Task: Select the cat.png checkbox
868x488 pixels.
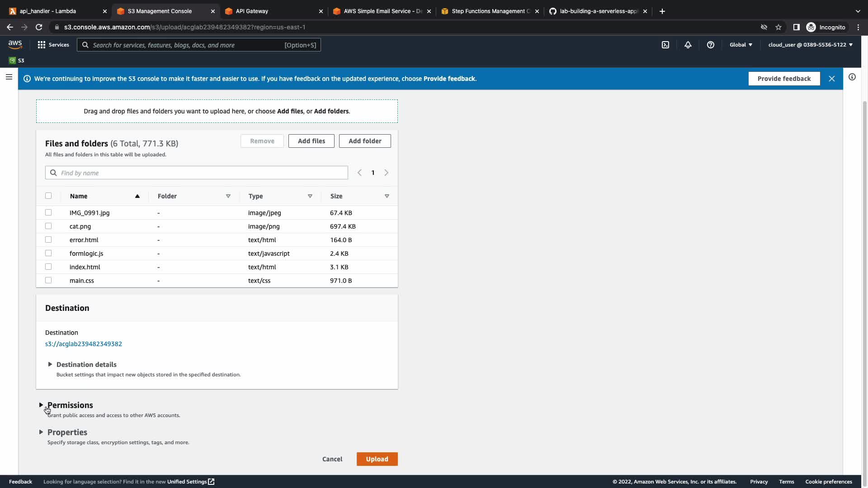Action: coord(48,226)
